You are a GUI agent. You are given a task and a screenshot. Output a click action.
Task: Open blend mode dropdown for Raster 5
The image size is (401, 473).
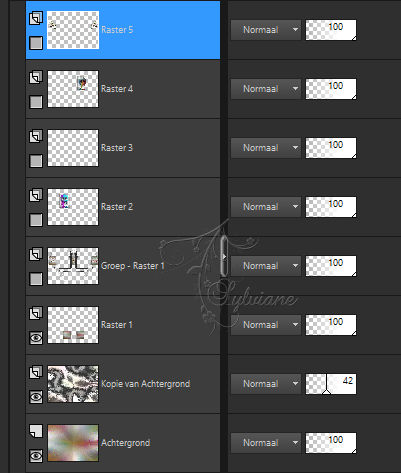pyautogui.click(x=266, y=30)
